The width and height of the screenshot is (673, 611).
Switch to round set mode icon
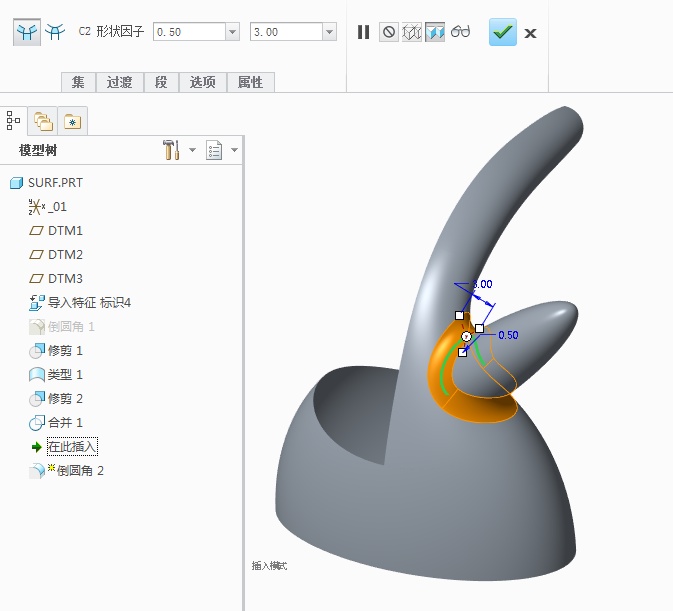click(x=26, y=32)
